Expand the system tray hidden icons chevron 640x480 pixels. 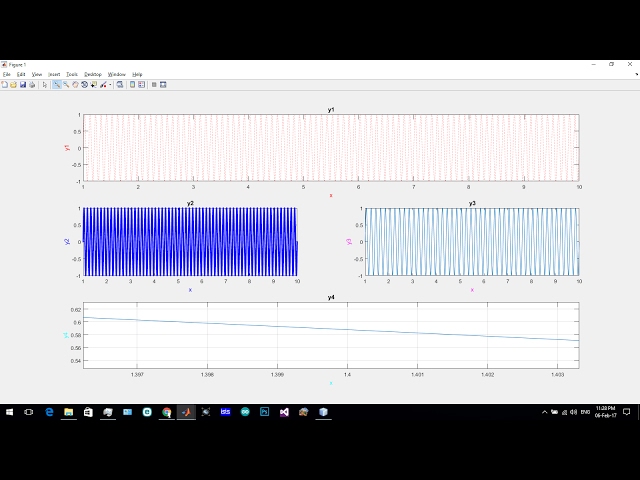(x=544, y=412)
